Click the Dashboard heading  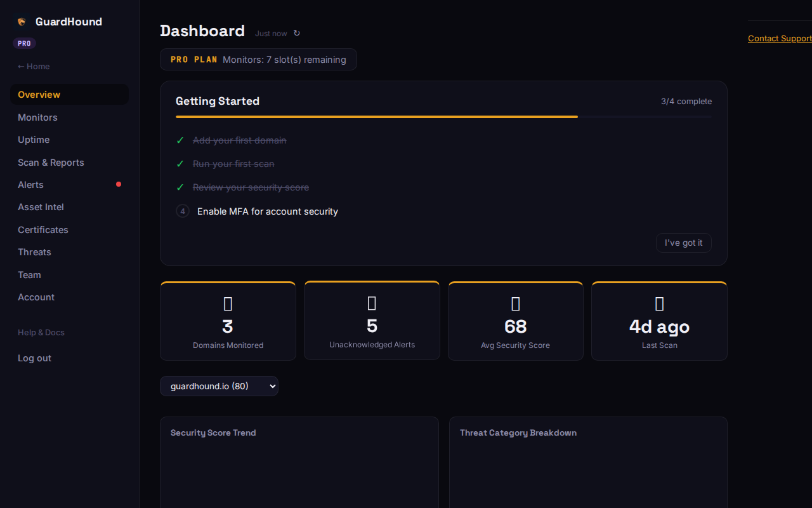pyautogui.click(x=202, y=31)
